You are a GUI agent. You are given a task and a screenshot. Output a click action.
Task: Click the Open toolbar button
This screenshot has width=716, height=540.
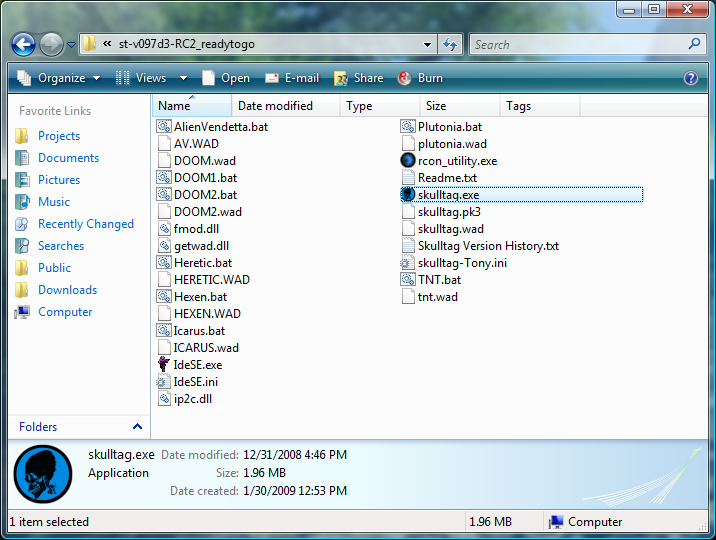click(x=226, y=78)
